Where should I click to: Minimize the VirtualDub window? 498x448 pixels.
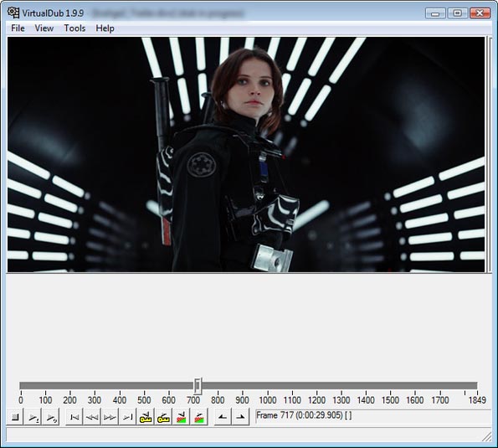coord(435,13)
